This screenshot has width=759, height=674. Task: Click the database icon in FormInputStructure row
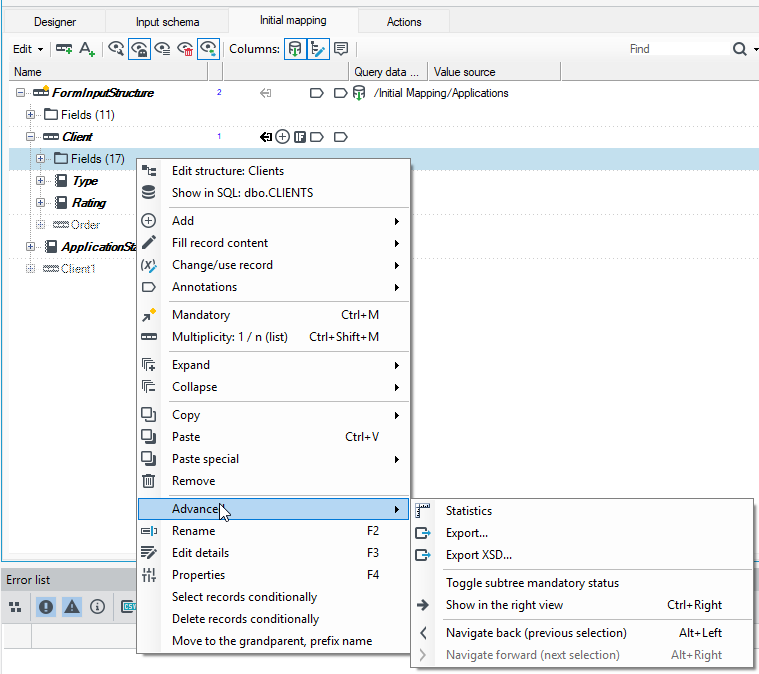coord(359,92)
